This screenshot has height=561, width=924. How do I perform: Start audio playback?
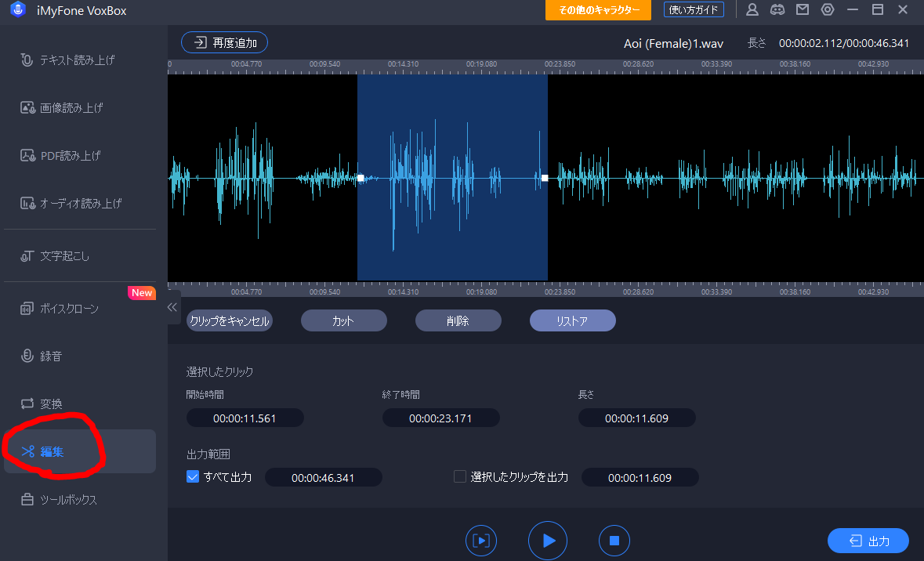[548, 541]
